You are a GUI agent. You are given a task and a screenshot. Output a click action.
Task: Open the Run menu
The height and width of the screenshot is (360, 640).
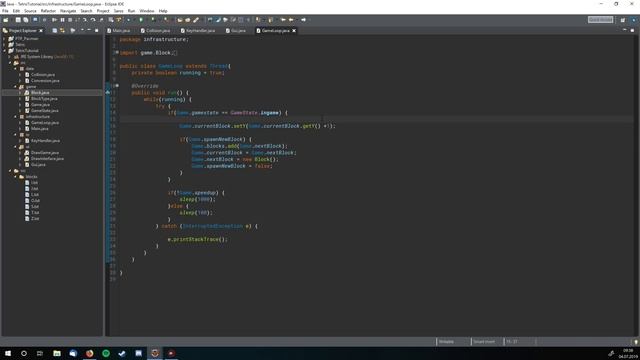[131, 11]
